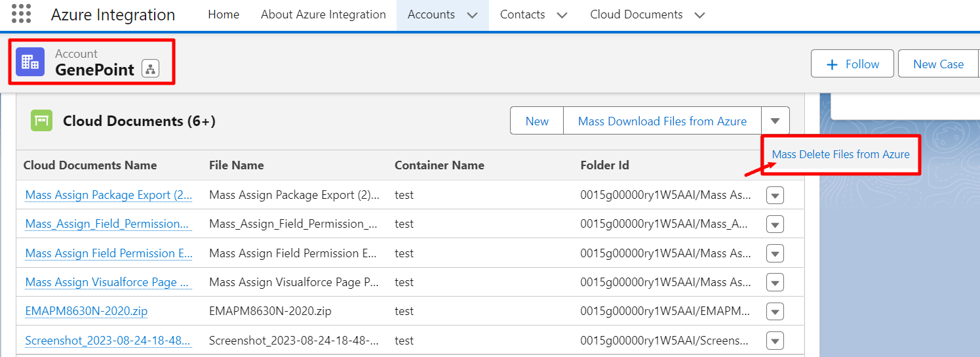Open Mass Assign Visualforce Page link
980x357 pixels.
[x=109, y=282]
